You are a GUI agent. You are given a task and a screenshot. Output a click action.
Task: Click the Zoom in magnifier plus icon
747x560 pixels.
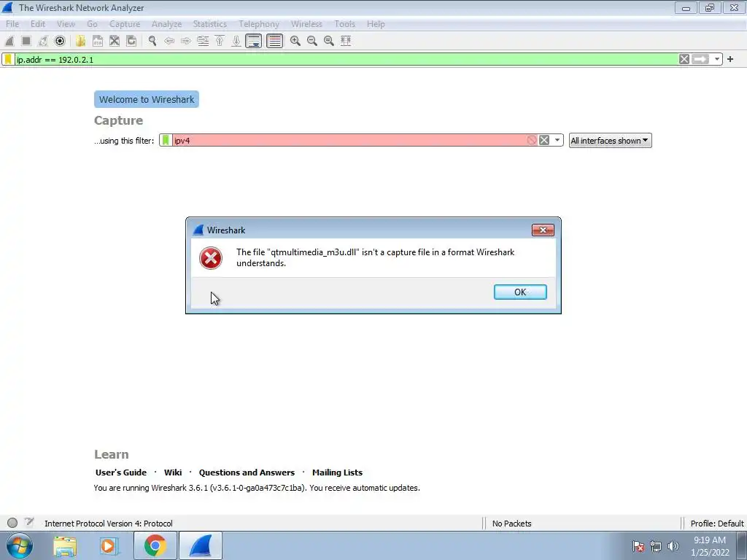[295, 41]
